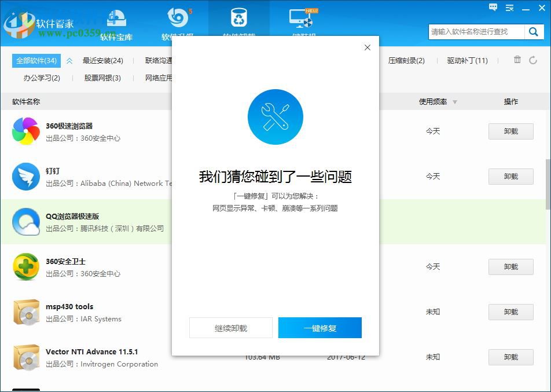Click the 继续卸载 button
This screenshot has height=392, width=551.
[230, 327]
